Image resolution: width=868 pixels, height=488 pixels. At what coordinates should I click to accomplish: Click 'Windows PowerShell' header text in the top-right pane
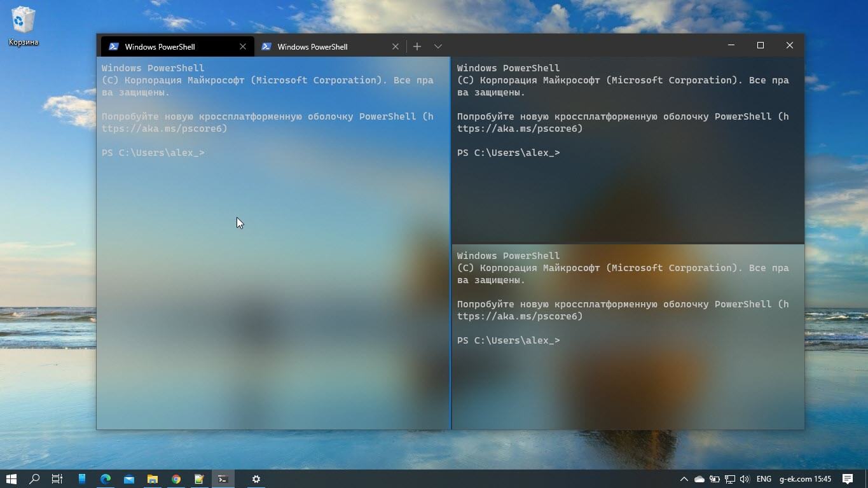(x=509, y=68)
